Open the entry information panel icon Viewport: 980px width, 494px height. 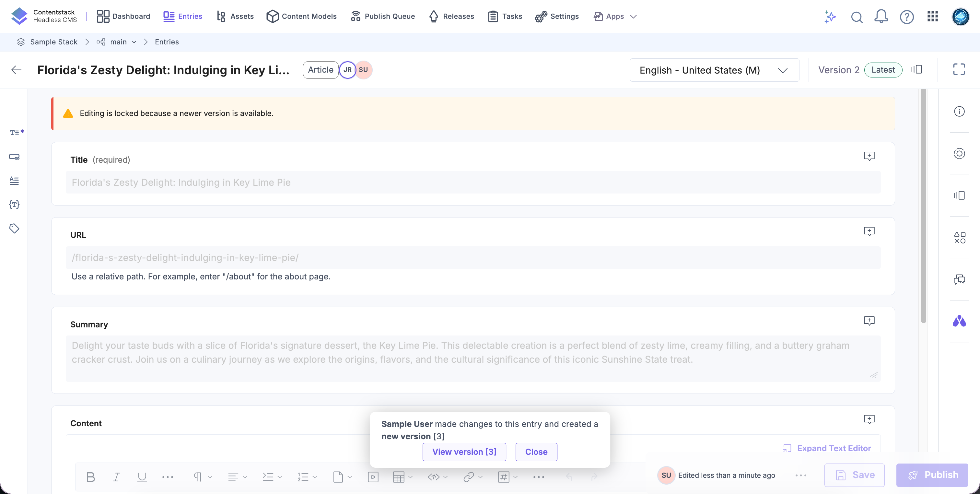(x=959, y=112)
